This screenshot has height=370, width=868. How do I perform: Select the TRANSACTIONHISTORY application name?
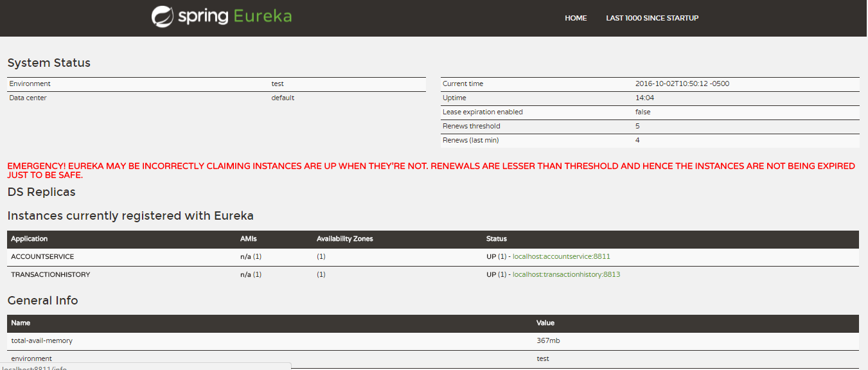point(51,274)
